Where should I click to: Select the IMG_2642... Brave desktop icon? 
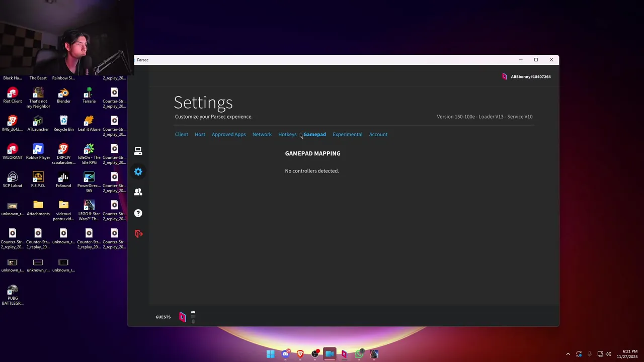pos(13,124)
